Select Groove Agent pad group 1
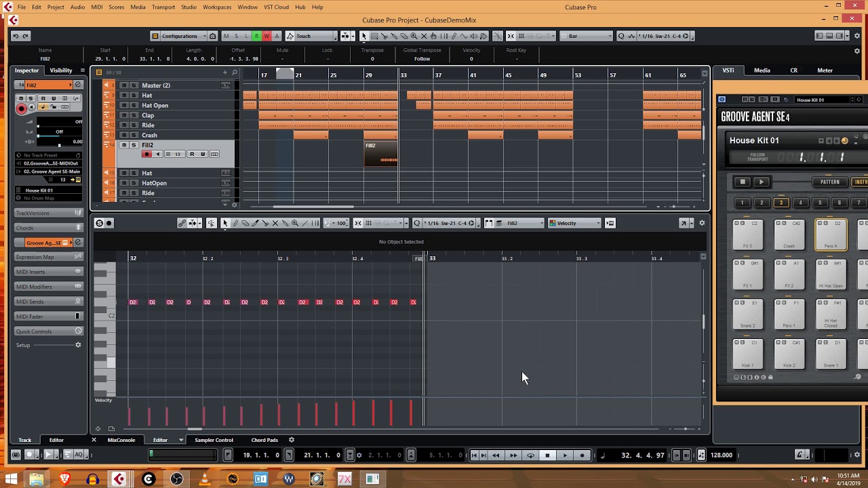The width and height of the screenshot is (868, 488). [x=742, y=203]
